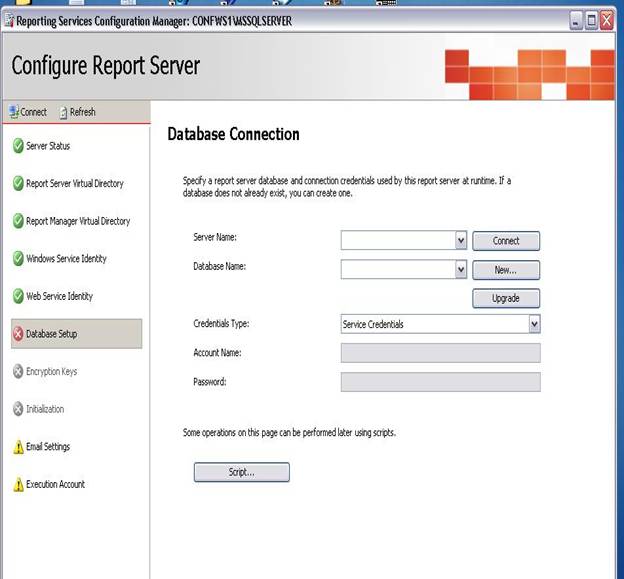Click the green check beside Server Status
Image resolution: width=624 pixels, height=579 pixels.
tap(18, 146)
